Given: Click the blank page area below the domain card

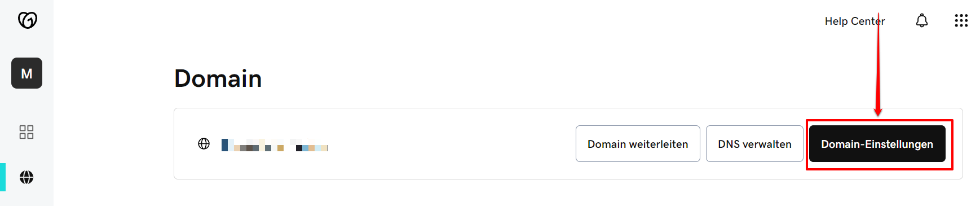Looking at the screenshot, I should [564, 193].
